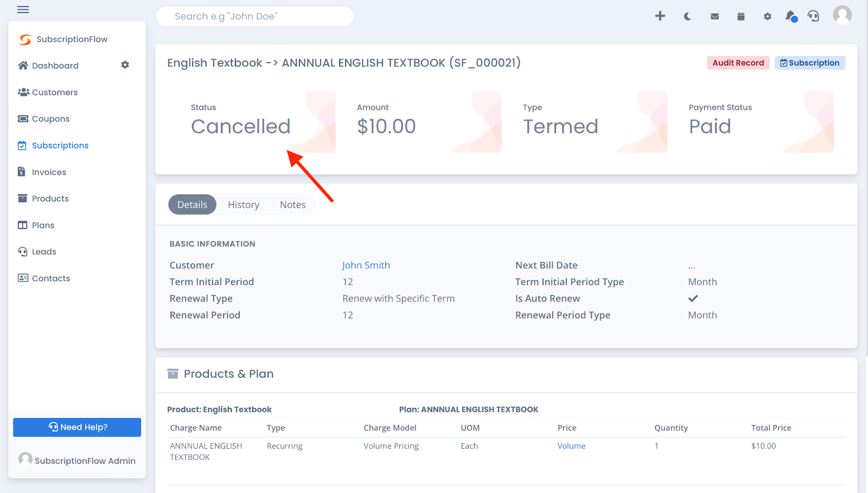Image resolution: width=868 pixels, height=493 pixels.
Task: Open Invoices menu item
Action: tap(49, 172)
